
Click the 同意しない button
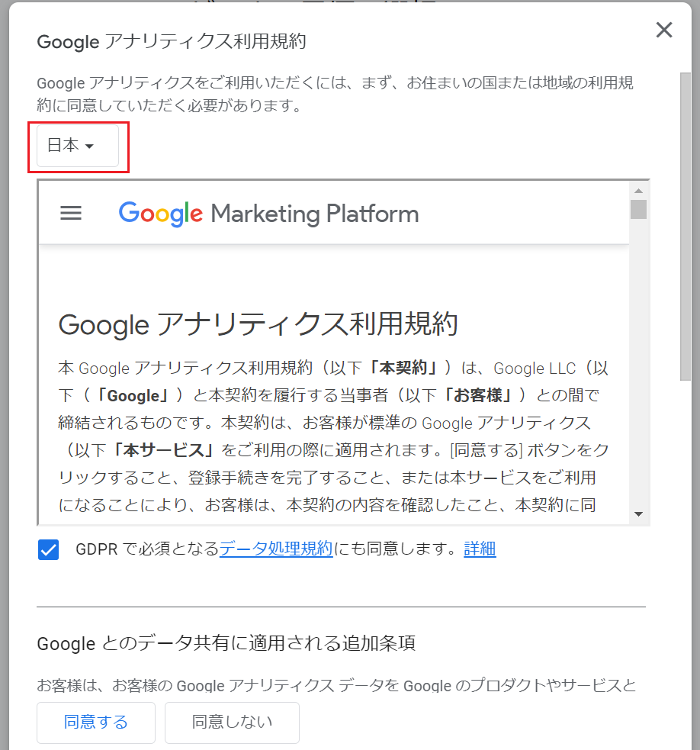(232, 723)
